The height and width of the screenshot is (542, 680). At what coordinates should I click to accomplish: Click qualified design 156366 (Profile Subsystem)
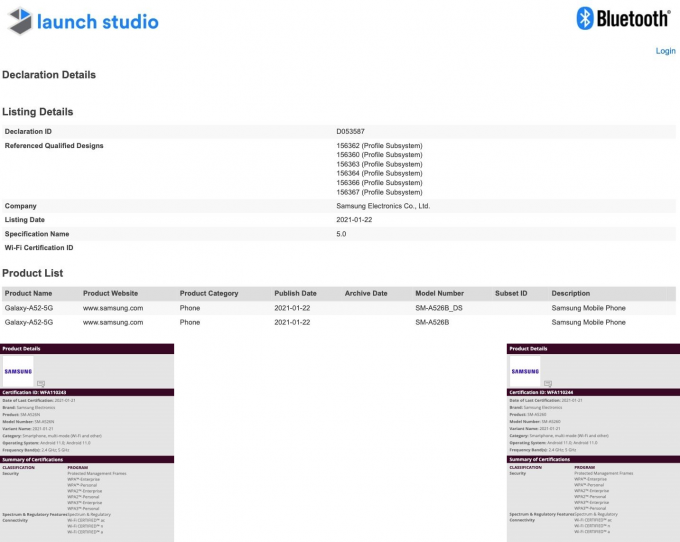click(379, 183)
